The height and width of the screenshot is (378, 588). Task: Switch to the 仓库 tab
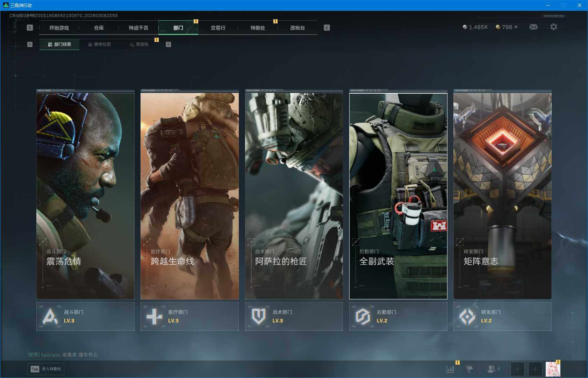coord(99,28)
